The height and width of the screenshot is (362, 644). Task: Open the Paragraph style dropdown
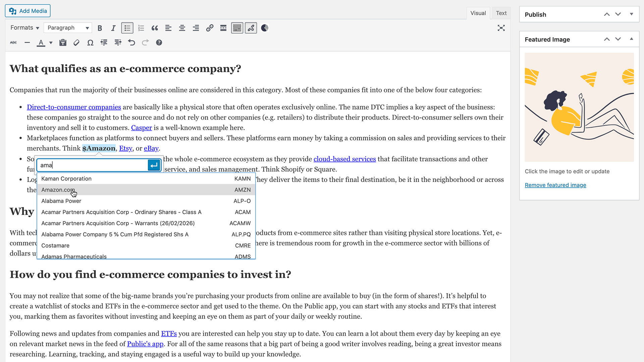pyautogui.click(x=68, y=28)
